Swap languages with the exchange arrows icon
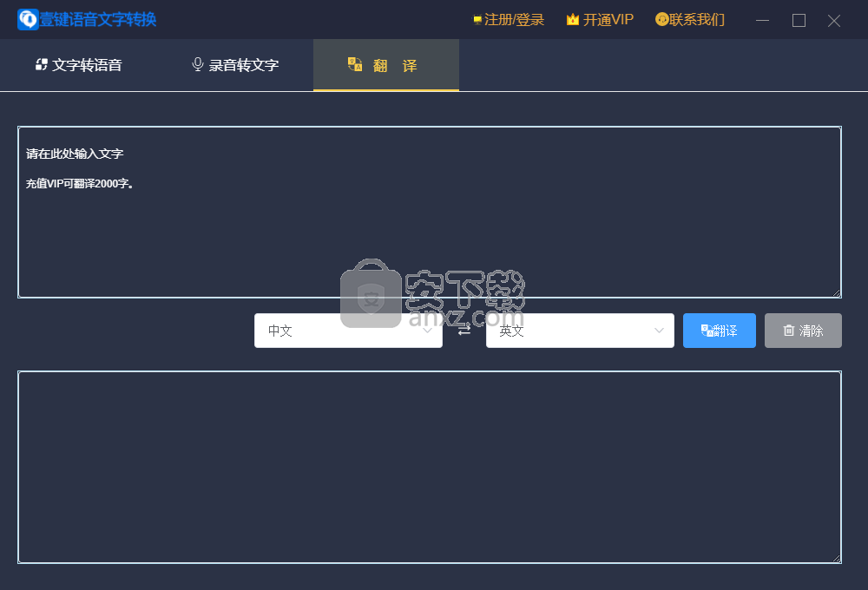Viewport: 868px width, 590px height. (x=464, y=331)
